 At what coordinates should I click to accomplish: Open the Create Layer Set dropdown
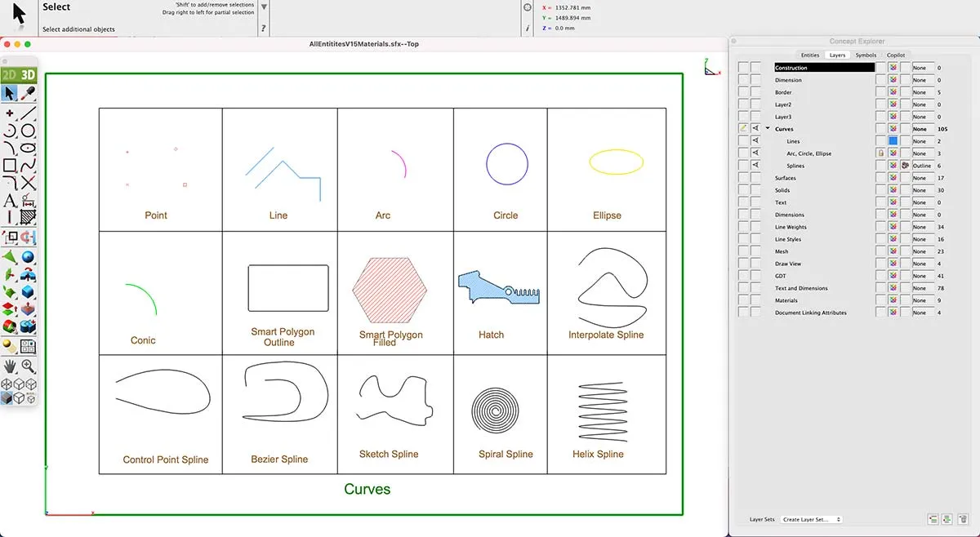click(x=811, y=520)
